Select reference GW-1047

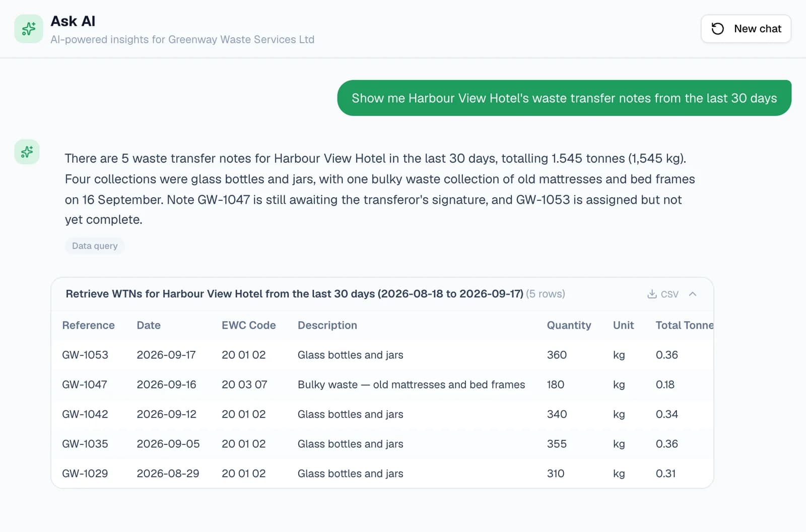(85, 385)
